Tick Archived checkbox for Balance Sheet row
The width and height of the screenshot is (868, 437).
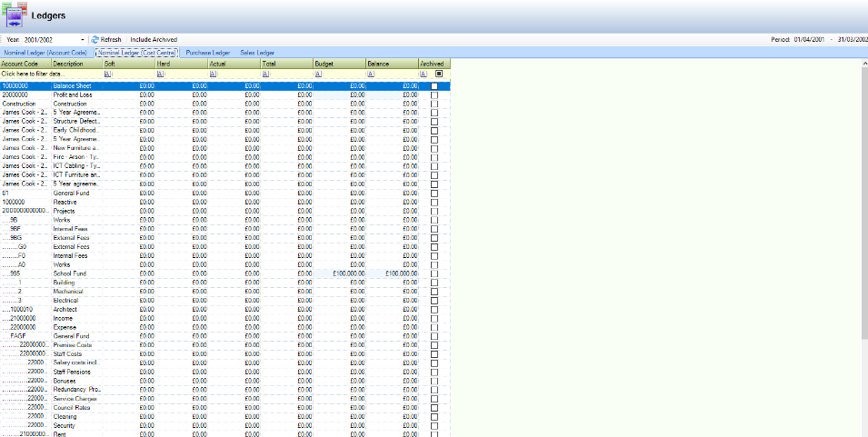pos(434,85)
